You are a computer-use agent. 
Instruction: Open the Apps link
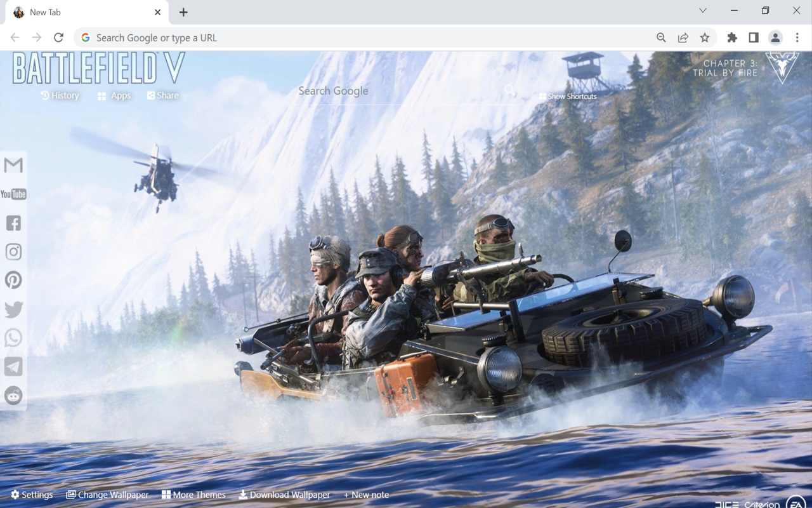click(114, 96)
